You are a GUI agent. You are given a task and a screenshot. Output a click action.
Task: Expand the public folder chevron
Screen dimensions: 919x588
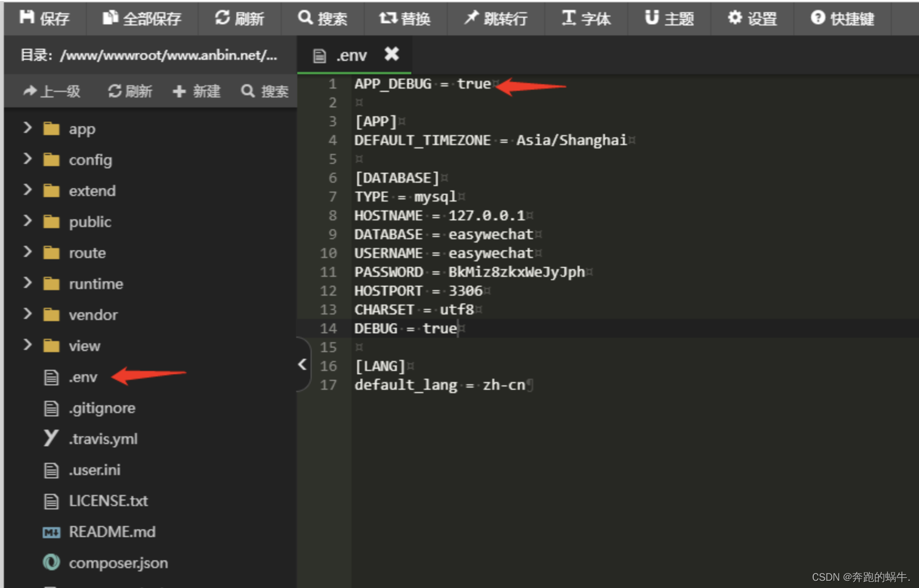pyautogui.click(x=27, y=221)
